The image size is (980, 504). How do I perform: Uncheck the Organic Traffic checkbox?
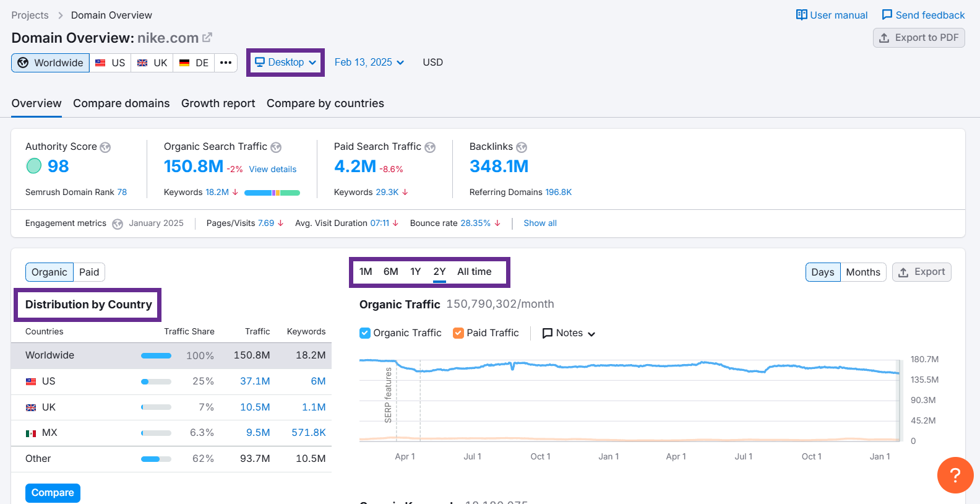(x=365, y=333)
